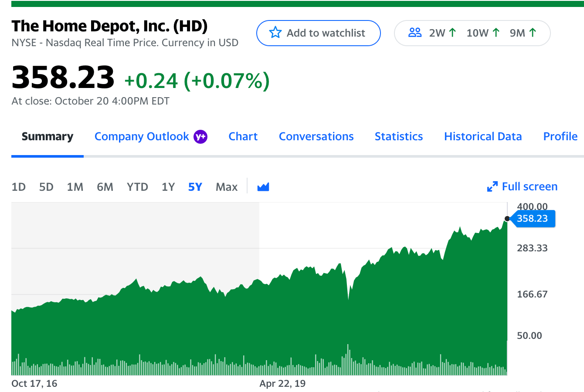
Task: Open the chart type area icon
Action: tap(263, 187)
